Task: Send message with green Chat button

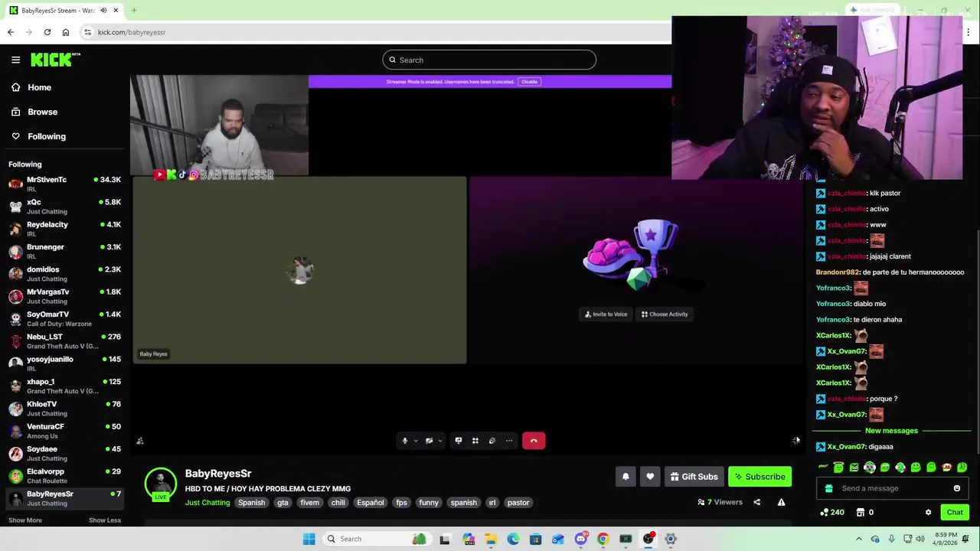Action: [955, 513]
